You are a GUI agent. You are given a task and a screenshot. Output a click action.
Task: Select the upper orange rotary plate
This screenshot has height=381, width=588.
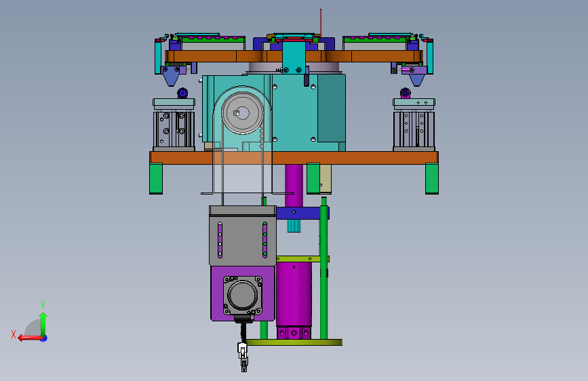pos(294,56)
